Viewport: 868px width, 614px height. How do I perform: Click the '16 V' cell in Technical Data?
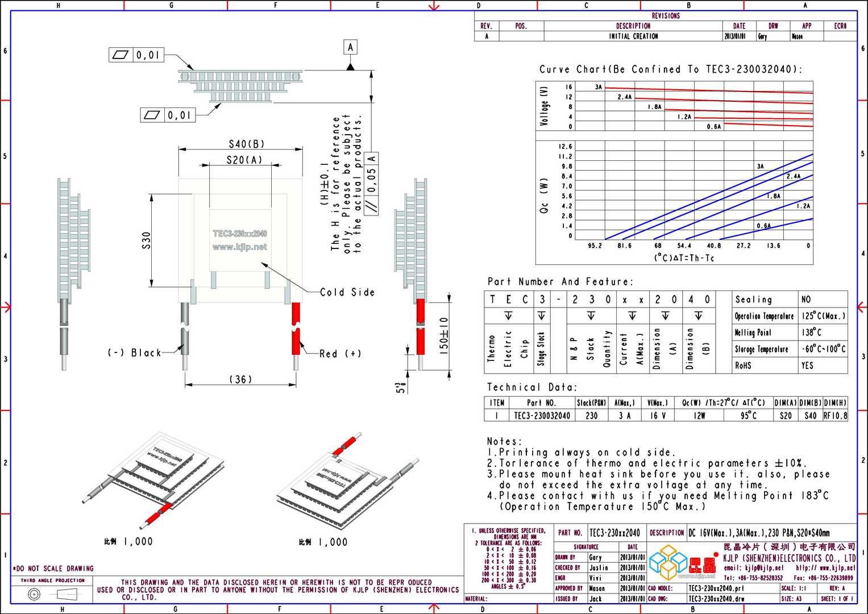[x=658, y=416]
